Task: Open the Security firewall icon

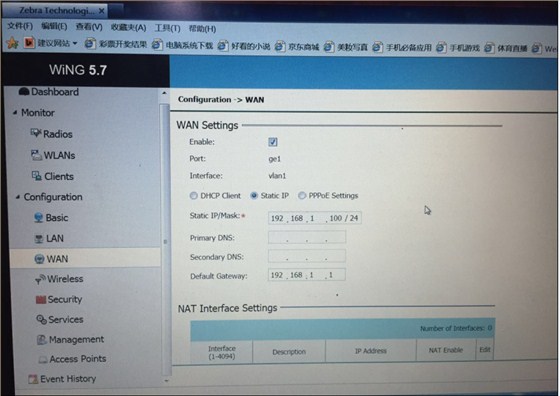Action: coord(41,299)
